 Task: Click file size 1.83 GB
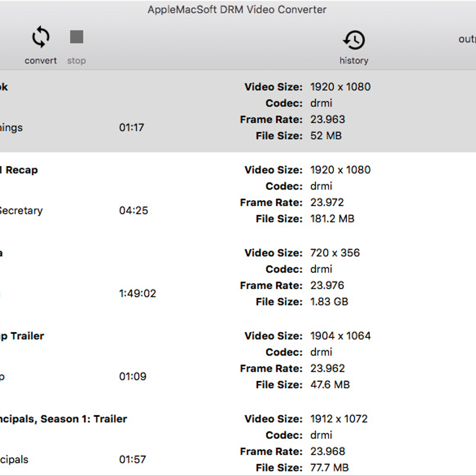[x=329, y=302]
